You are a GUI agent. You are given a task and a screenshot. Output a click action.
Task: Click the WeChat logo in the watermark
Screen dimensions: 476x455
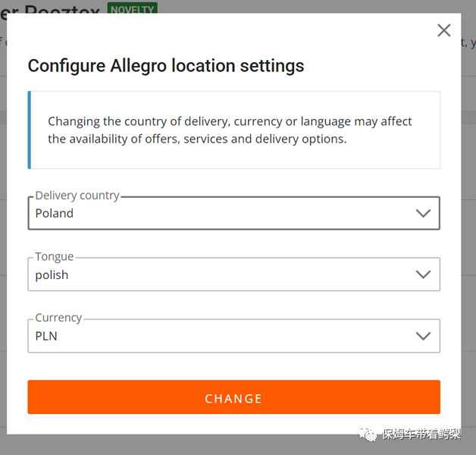click(x=368, y=435)
